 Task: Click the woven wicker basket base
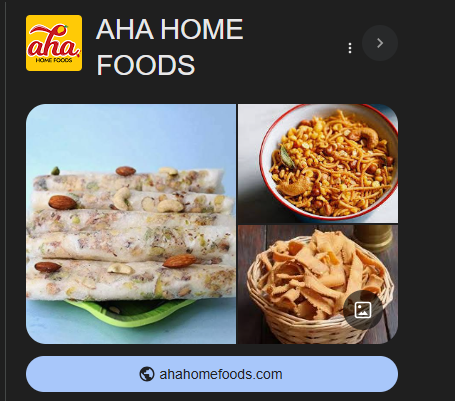point(317,328)
